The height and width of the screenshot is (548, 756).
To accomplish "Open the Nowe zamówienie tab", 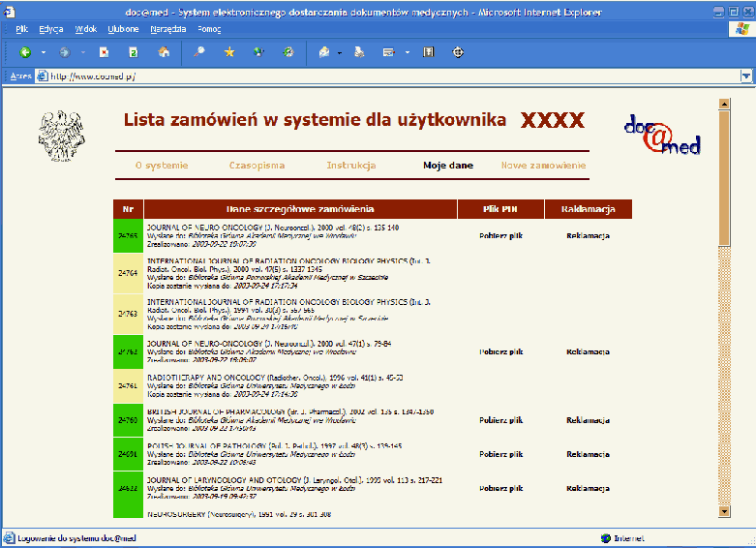I will tap(543, 166).
